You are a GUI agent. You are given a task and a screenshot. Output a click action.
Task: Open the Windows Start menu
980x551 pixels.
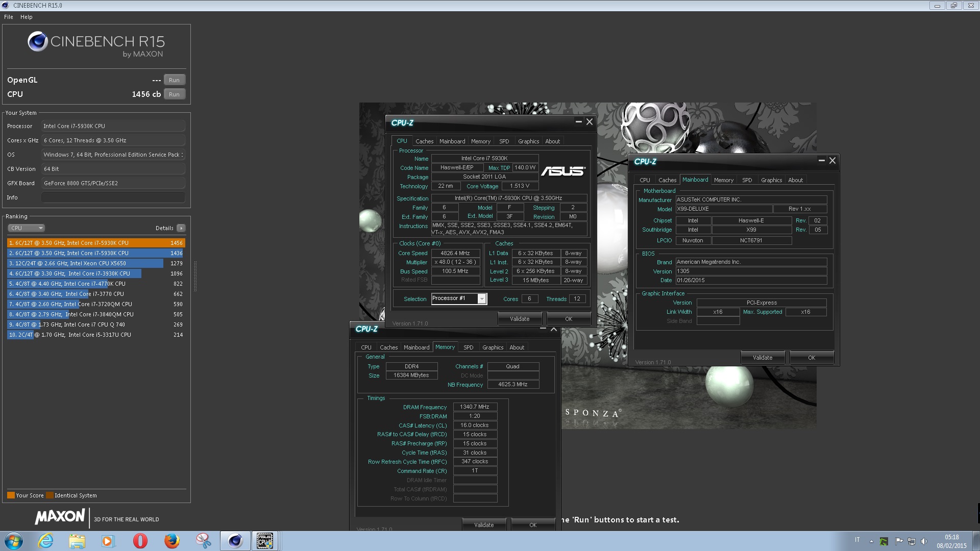tap(14, 541)
